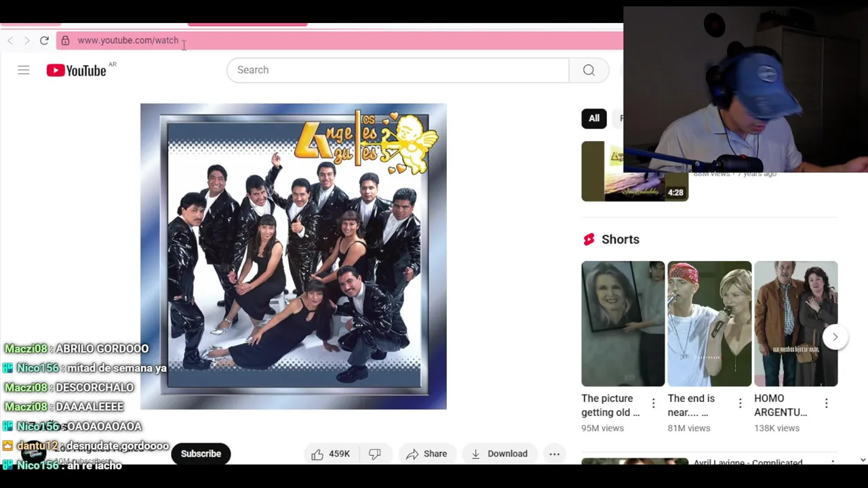
Task: Click the Los Angeles Azules video player
Action: [294, 256]
